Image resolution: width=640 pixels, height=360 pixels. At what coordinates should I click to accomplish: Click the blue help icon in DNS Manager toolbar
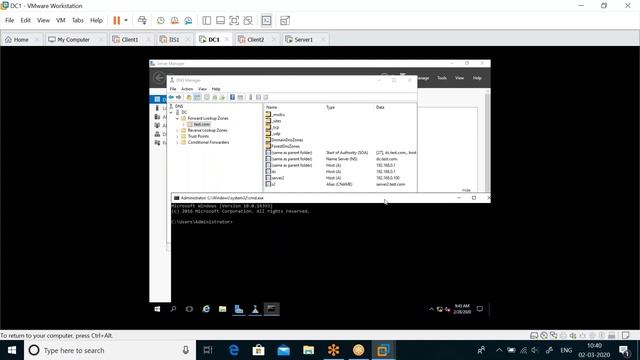[232, 97]
